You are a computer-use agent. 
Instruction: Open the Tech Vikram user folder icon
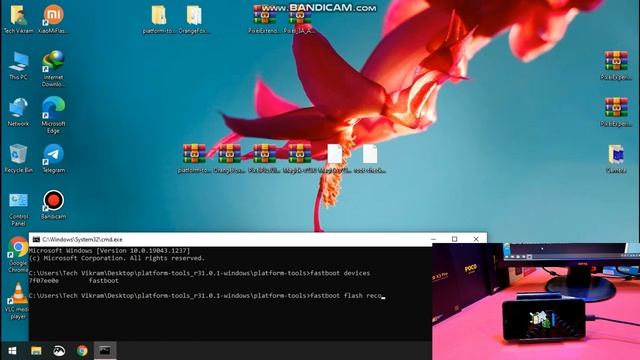18,19
